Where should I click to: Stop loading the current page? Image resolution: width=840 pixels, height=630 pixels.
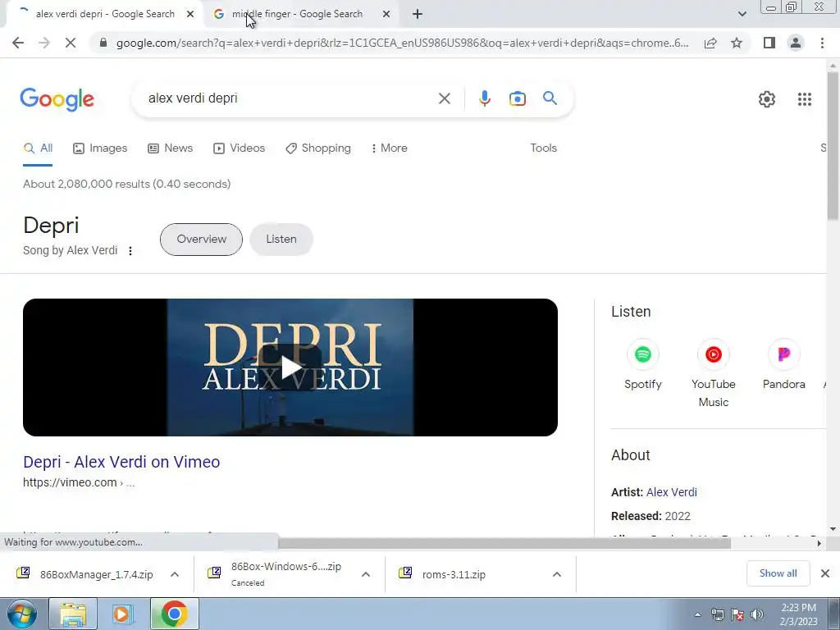click(x=71, y=43)
